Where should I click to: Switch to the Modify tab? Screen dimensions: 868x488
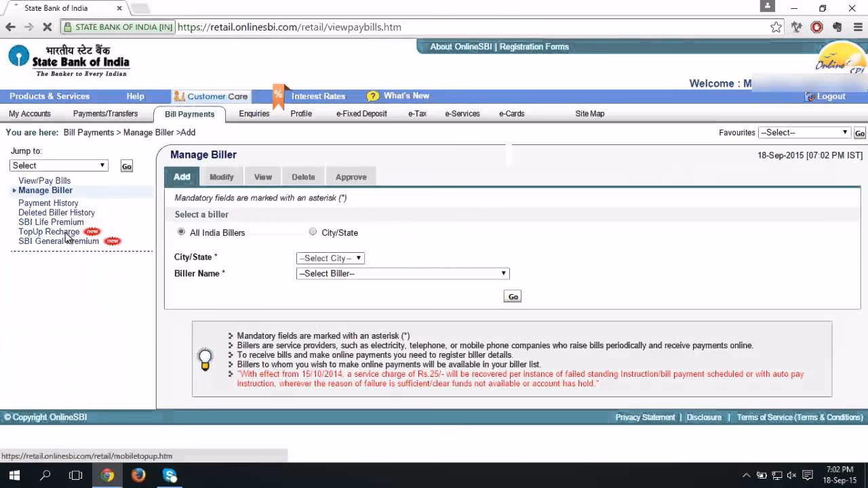click(x=221, y=177)
